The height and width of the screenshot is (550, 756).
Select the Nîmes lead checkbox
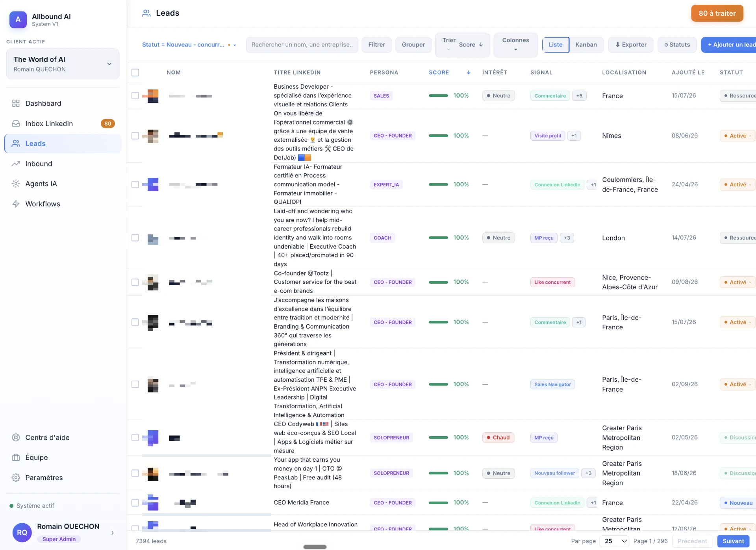point(135,136)
